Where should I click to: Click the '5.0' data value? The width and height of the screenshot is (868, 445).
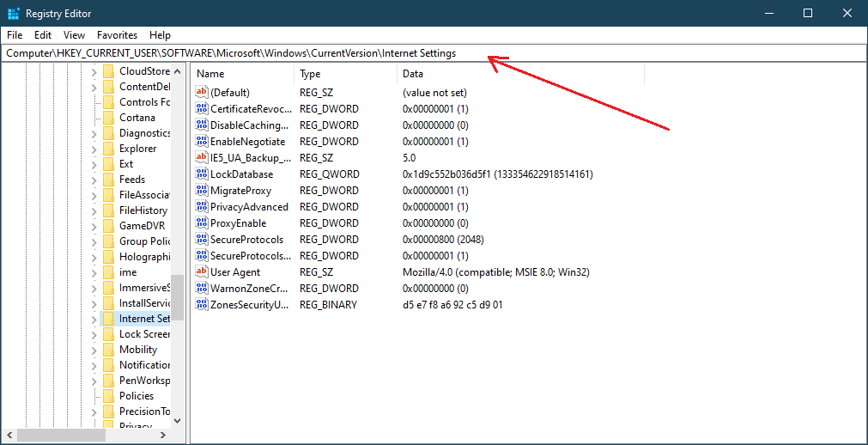(x=409, y=157)
